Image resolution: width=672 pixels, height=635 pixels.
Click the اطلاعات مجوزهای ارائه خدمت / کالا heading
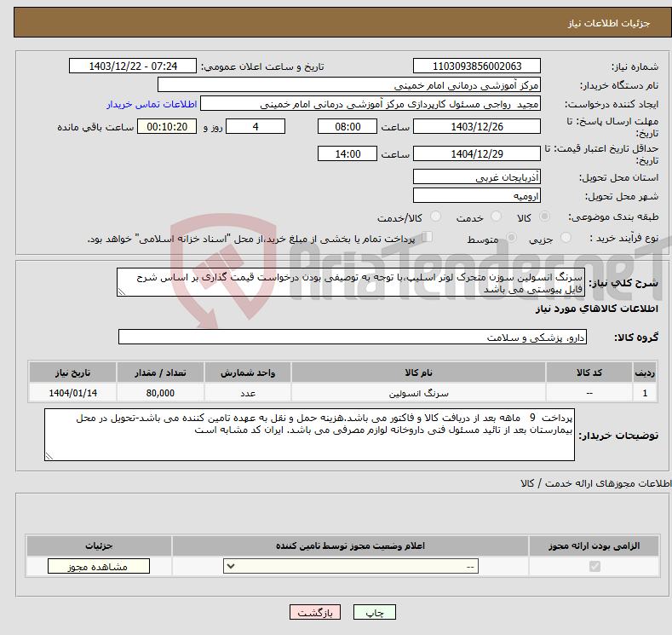595,483
